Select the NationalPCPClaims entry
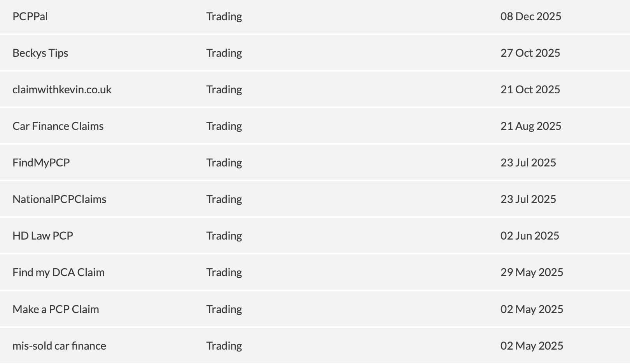630x364 pixels. 59,199
